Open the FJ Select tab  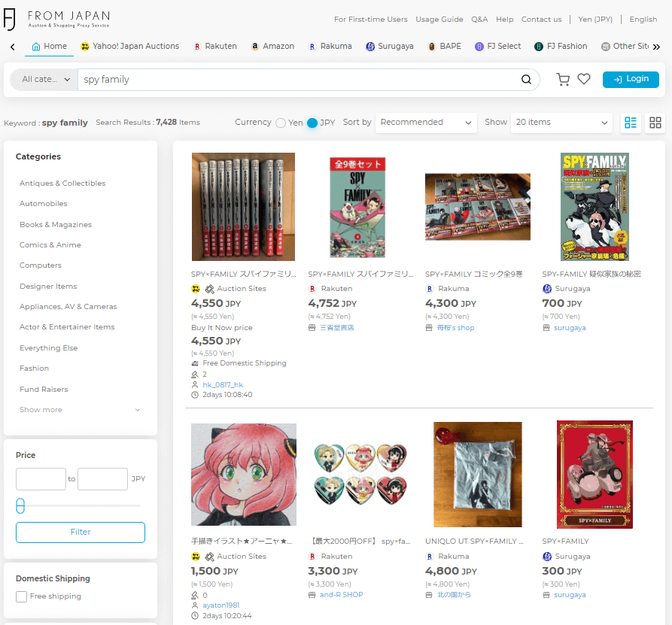click(497, 47)
